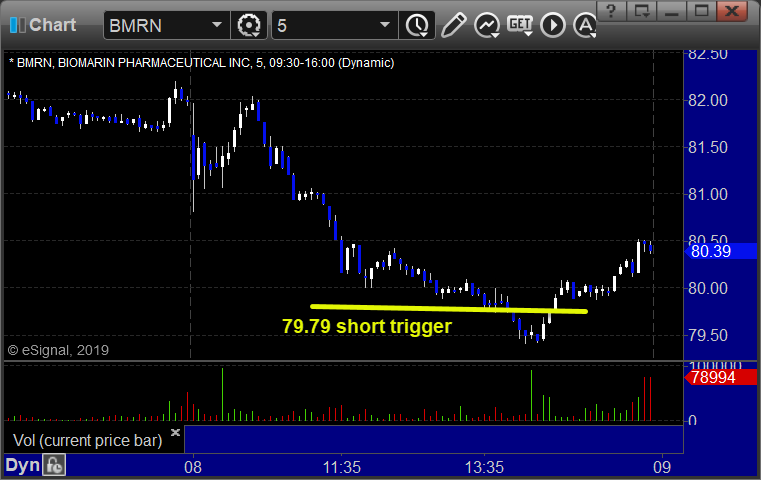Open the studies chart-line icon

[487, 25]
